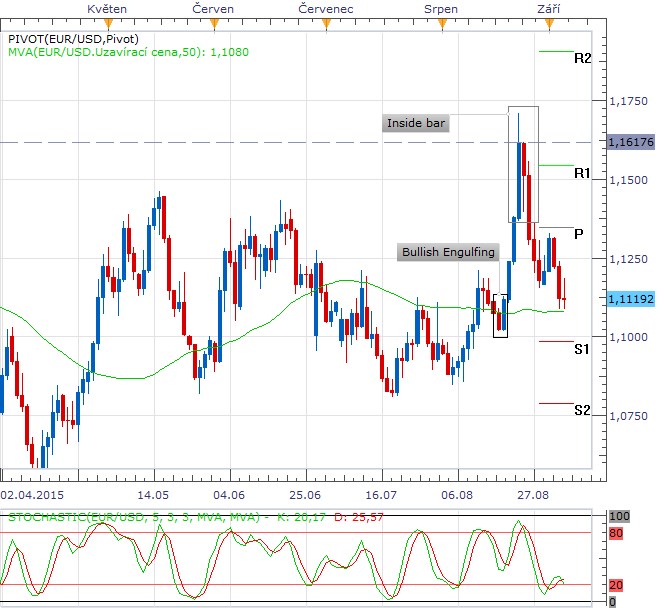Select the 1,16176 price level tag
This screenshot has height=608, width=664.
630,143
